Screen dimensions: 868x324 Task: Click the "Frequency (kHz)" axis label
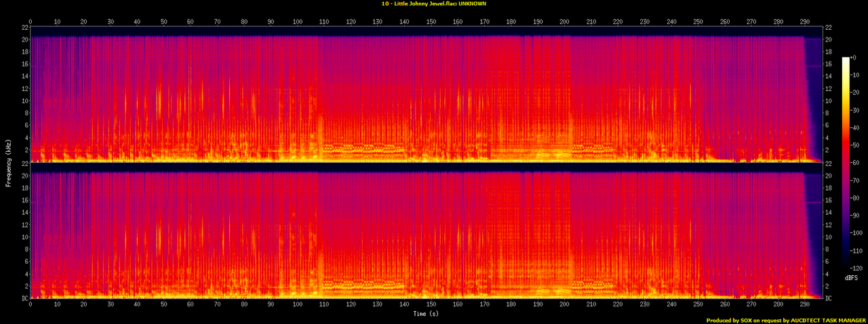pyautogui.click(x=9, y=162)
